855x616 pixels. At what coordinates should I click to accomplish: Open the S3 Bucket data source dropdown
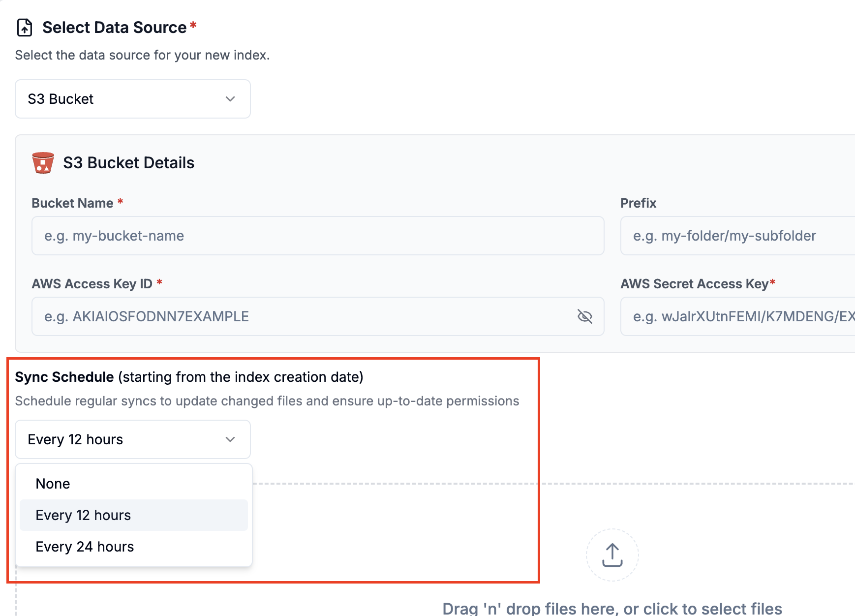tap(132, 99)
